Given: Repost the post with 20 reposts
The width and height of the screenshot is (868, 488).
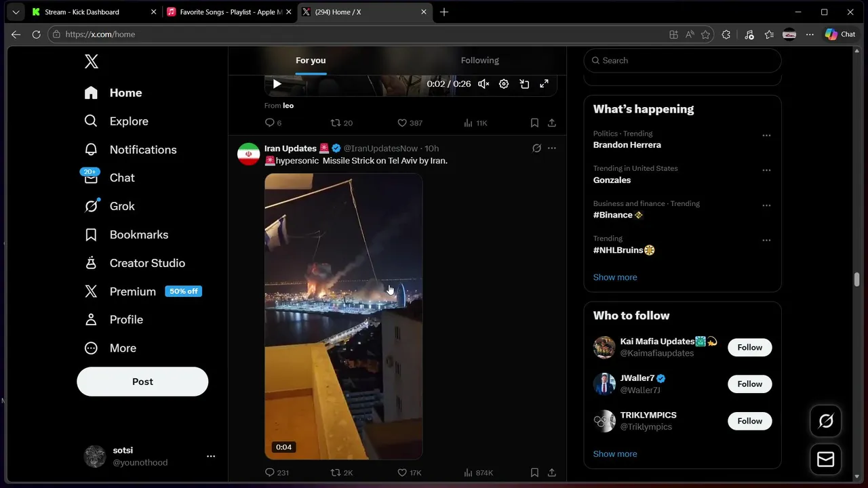Looking at the screenshot, I should click(341, 123).
